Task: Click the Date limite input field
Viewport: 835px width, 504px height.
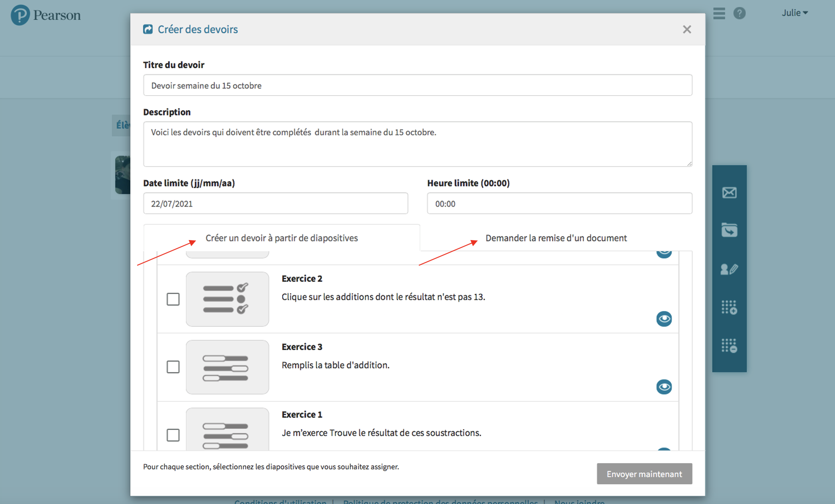Action: pos(275,204)
